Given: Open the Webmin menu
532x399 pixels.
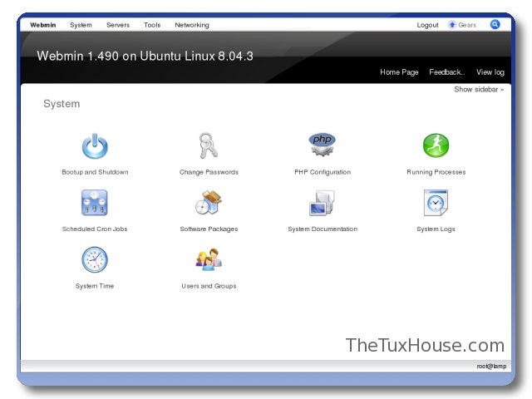Looking at the screenshot, I should coord(42,25).
